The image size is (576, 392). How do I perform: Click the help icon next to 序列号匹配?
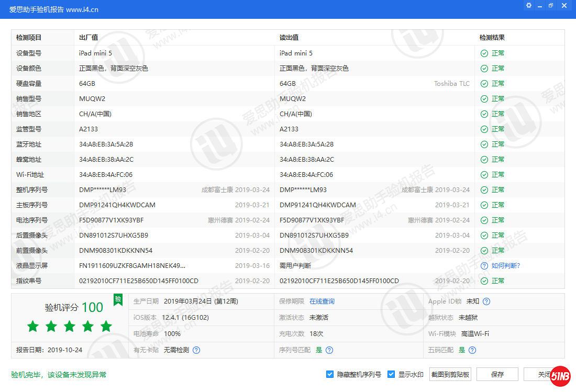[328, 350]
